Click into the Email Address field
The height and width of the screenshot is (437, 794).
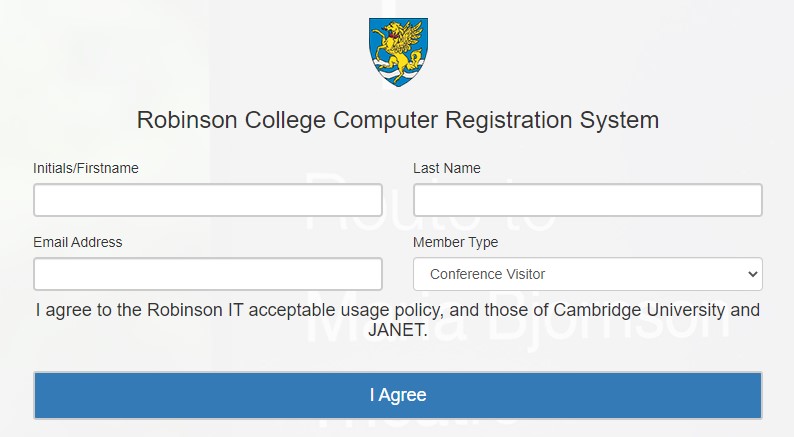tap(208, 274)
